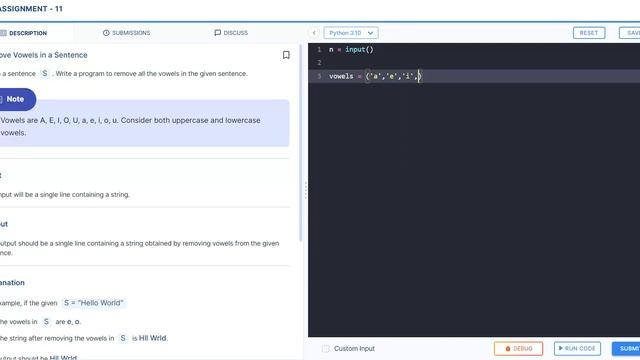This screenshot has height=360, width=640.
Task: Bookmark this question with the bookmark icon
Action: pyautogui.click(x=286, y=55)
